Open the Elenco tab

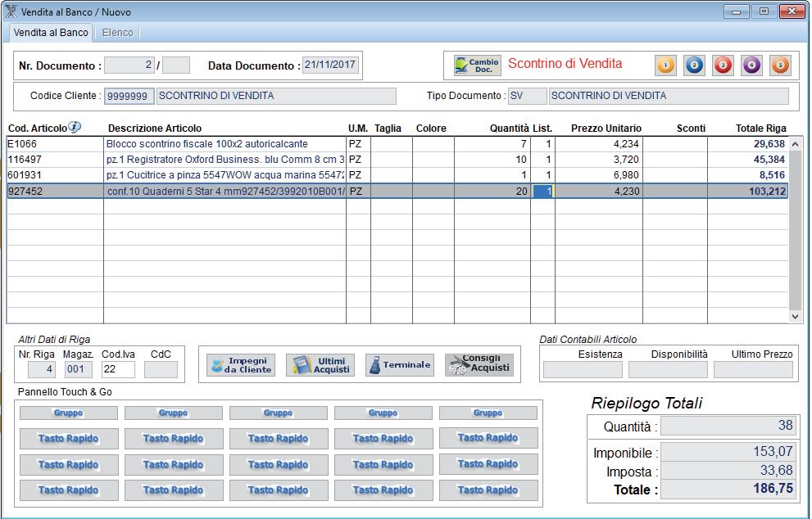coord(117,33)
